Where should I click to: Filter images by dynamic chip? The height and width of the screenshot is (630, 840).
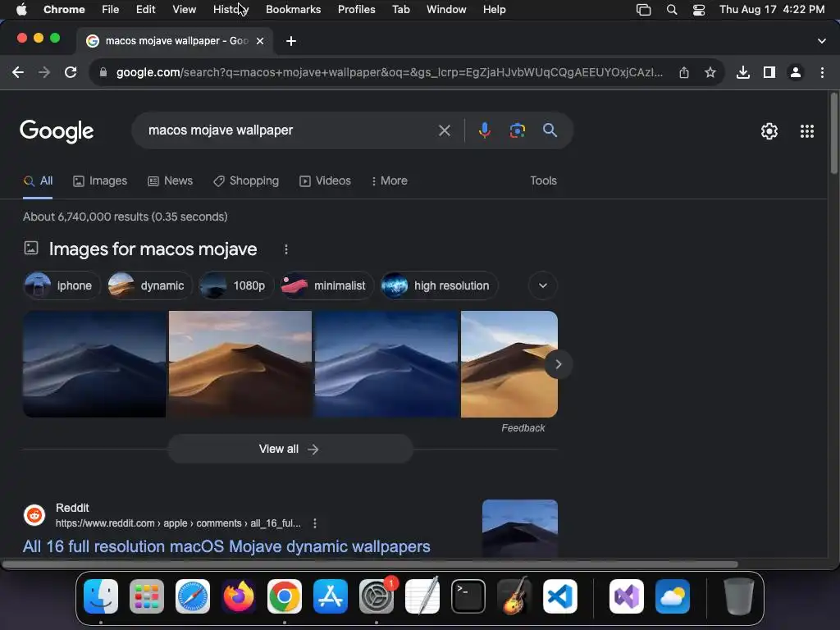click(149, 285)
